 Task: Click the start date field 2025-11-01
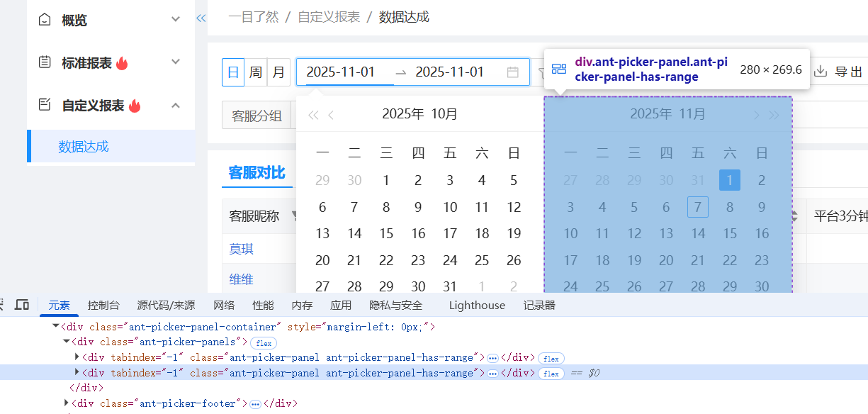click(x=340, y=72)
